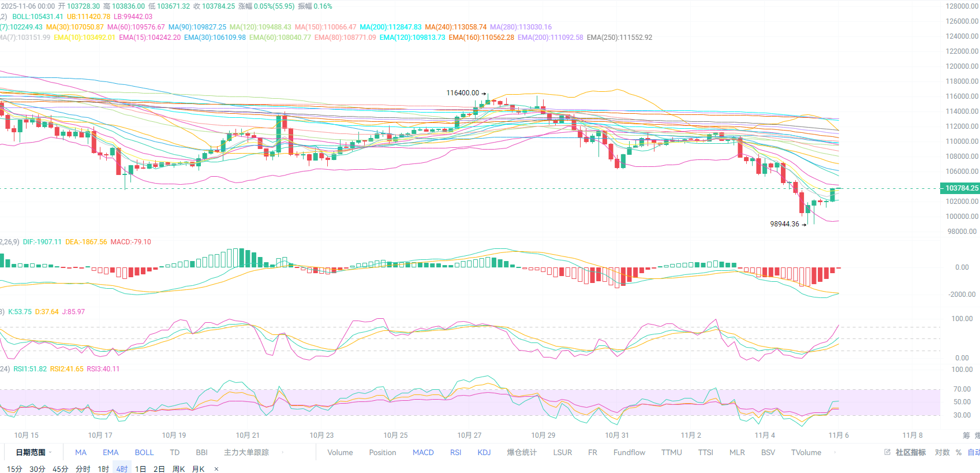Turn off the MACD sub-chart

pyautogui.click(x=423, y=452)
